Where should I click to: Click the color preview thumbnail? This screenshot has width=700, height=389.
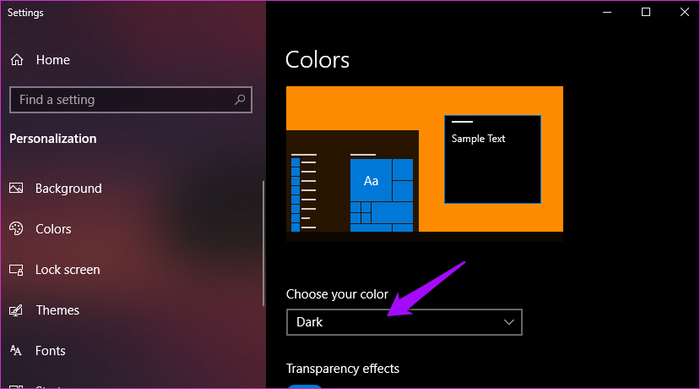click(425, 164)
